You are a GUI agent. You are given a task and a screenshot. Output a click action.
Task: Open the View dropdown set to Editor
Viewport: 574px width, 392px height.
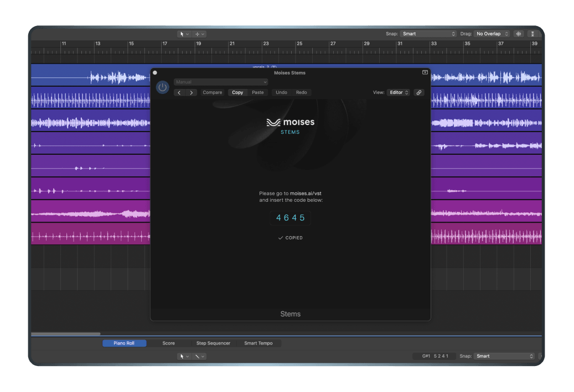(399, 92)
